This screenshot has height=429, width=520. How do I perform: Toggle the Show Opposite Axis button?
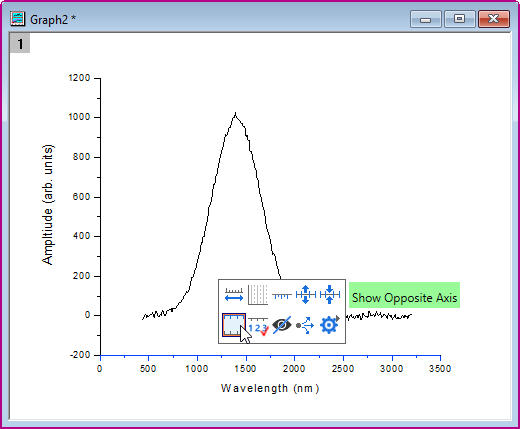(x=234, y=325)
